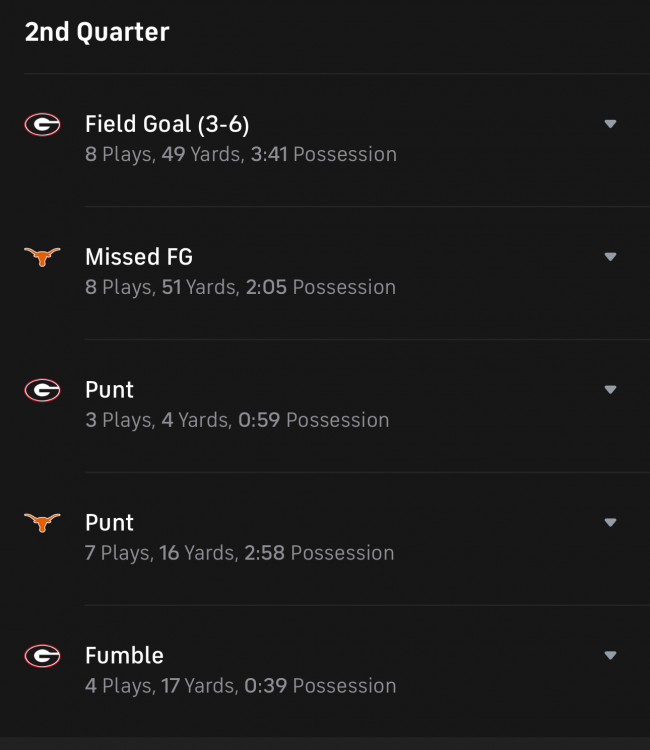The height and width of the screenshot is (750, 650).
Task: Click Texas Longhorns logo beside Missed FG
Action: pyautogui.click(x=42, y=257)
